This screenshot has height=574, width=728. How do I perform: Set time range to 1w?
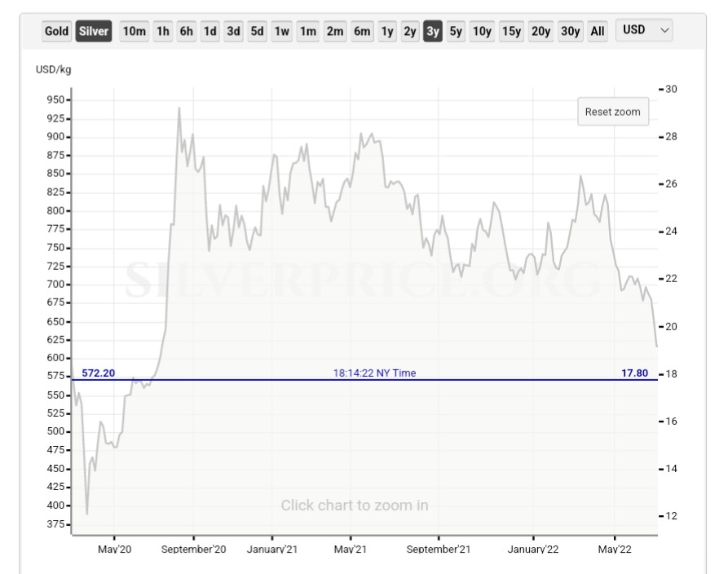(x=282, y=31)
